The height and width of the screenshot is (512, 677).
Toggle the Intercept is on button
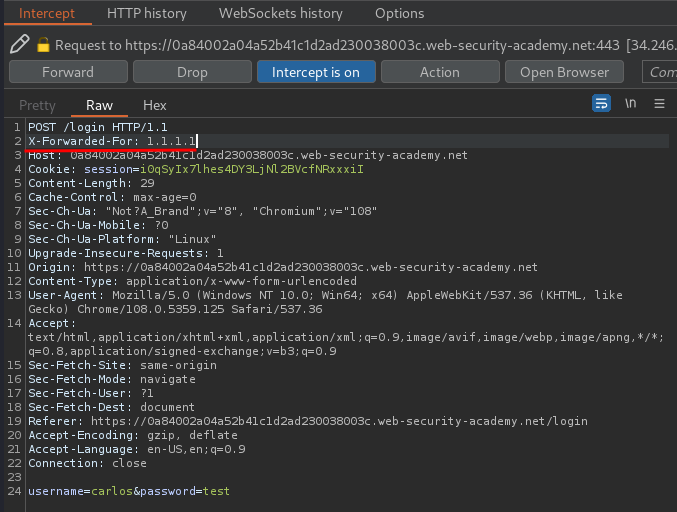pyautogui.click(x=316, y=72)
